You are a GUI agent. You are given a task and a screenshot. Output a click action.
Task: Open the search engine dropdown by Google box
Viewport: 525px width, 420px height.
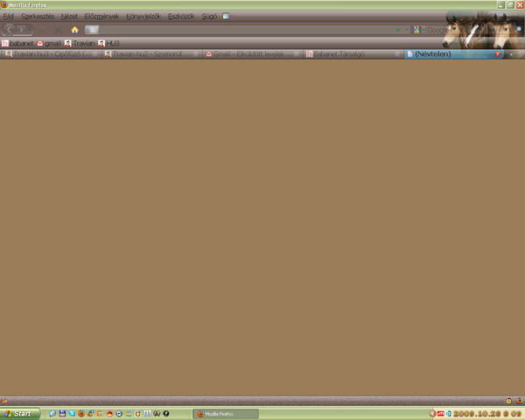point(419,29)
